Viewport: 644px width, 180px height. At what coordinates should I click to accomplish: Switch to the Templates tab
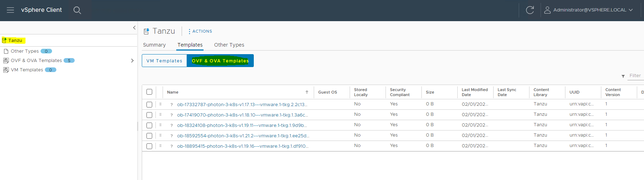pyautogui.click(x=190, y=45)
